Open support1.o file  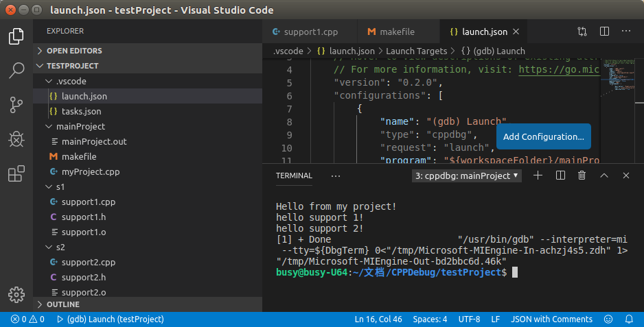pyautogui.click(x=148, y=232)
